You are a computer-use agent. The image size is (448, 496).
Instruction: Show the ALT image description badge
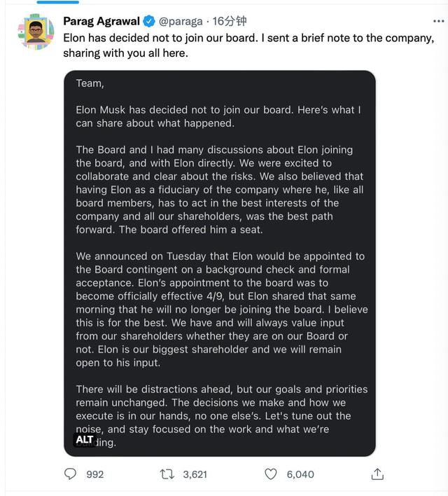85,439
